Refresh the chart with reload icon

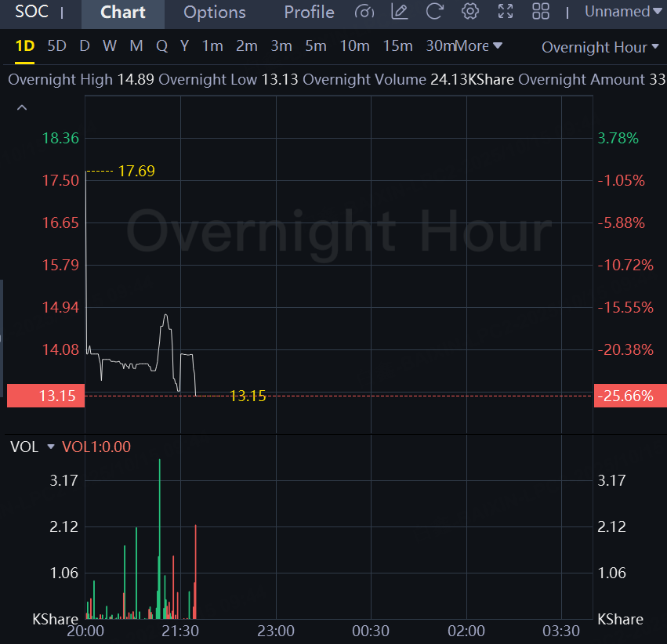pos(435,12)
